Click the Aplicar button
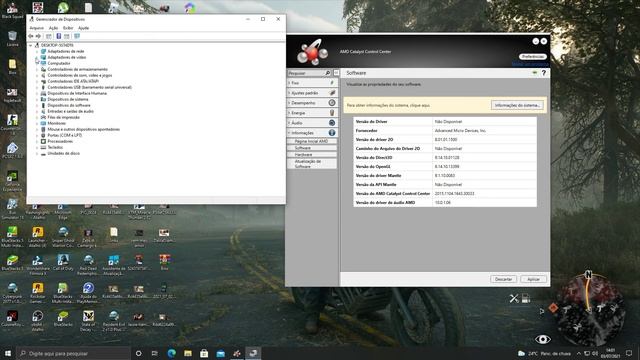Screen dimensions: 640x360 coord(533,279)
